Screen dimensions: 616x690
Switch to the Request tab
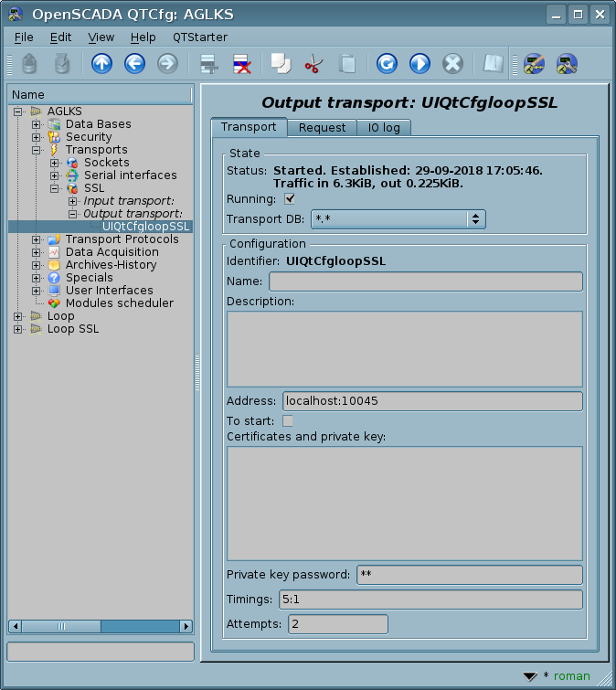[x=322, y=128]
